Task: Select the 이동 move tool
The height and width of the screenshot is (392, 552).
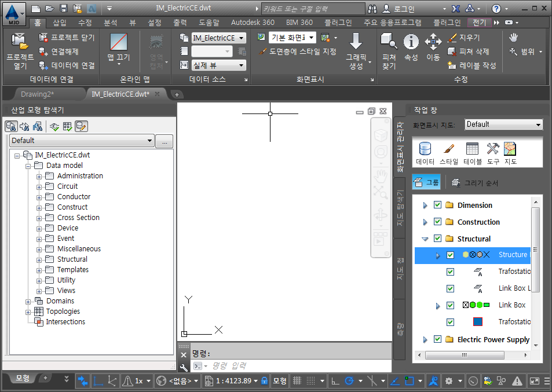Action: tap(433, 42)
